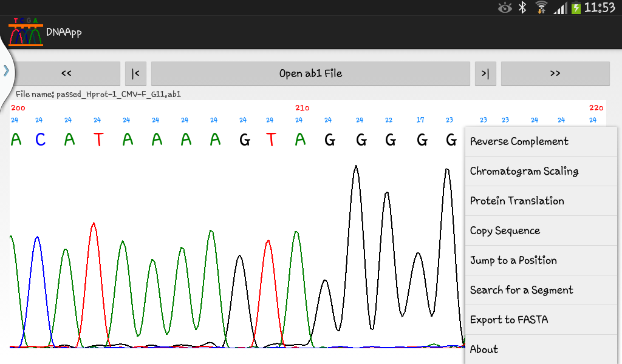Tap the battery indicator icon
The height and width of the screenshot is (364, 622).
575,8
